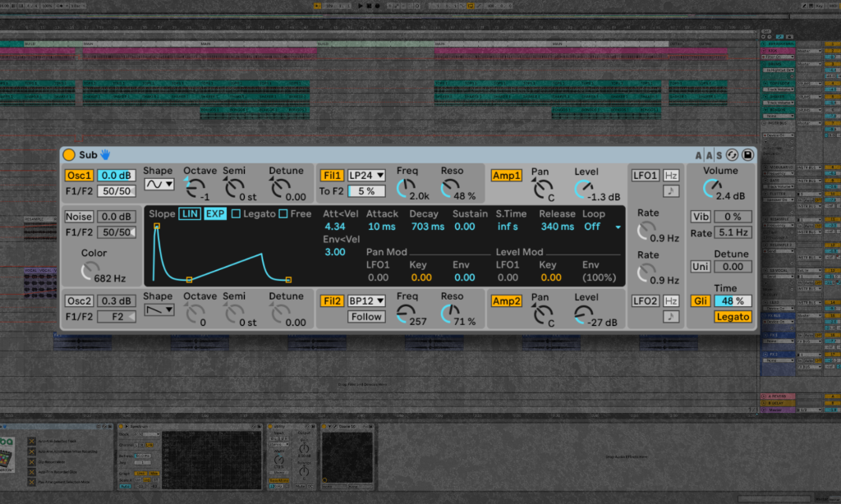Click the LIN slope button
Image resolution: width=841 pixels, height=504 pixels.
[x=190, y=214]
